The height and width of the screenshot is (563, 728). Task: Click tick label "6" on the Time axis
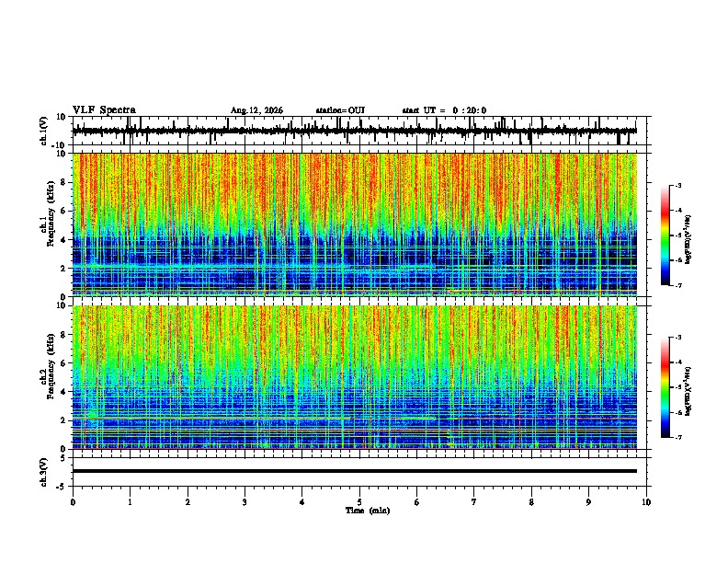click(417, 502)
